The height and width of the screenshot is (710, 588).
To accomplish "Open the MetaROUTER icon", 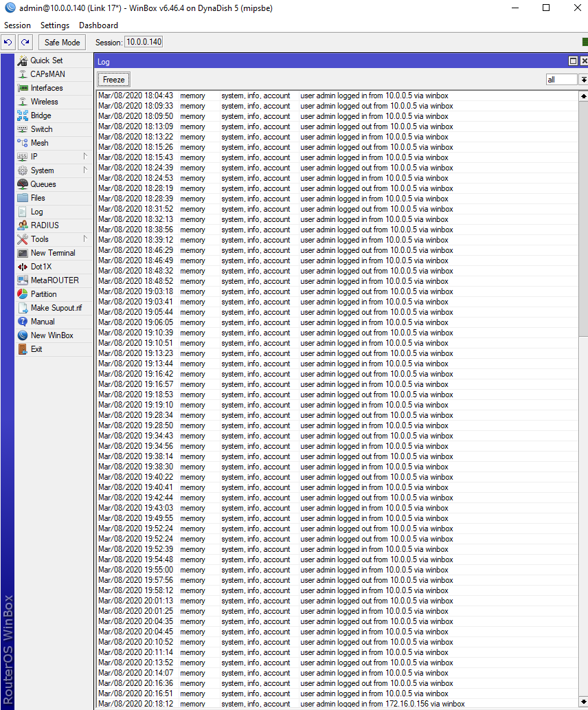I will (23, 280).
